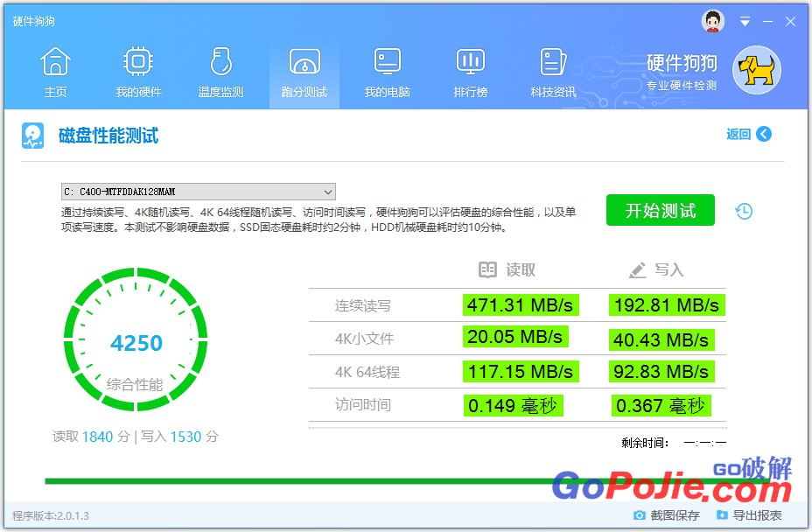Expand the C: C400-MTFDDAK128MAM disk dropdown
The height and width of the screenshot is (532, 812).
click(199, 192)
